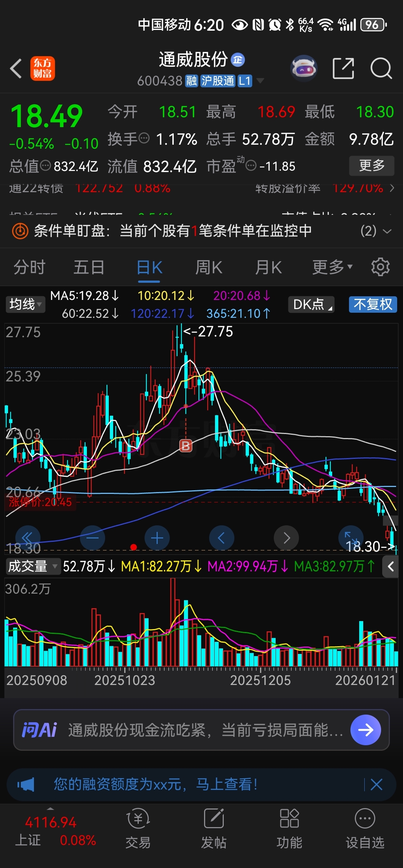403x868 pixels.
Task: Tap the L1 level badge
Action: 245,81
